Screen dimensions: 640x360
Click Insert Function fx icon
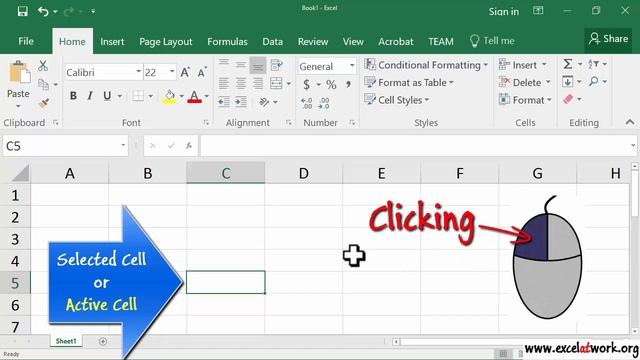pos(189,145)
